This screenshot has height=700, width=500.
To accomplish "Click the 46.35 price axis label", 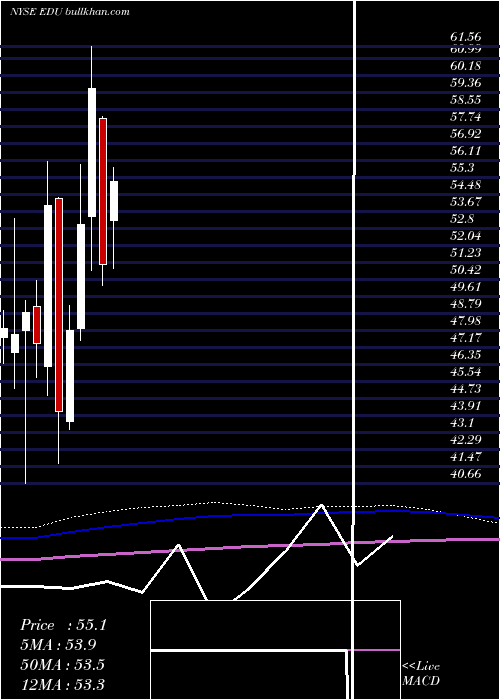I will (x=465, y=354).
